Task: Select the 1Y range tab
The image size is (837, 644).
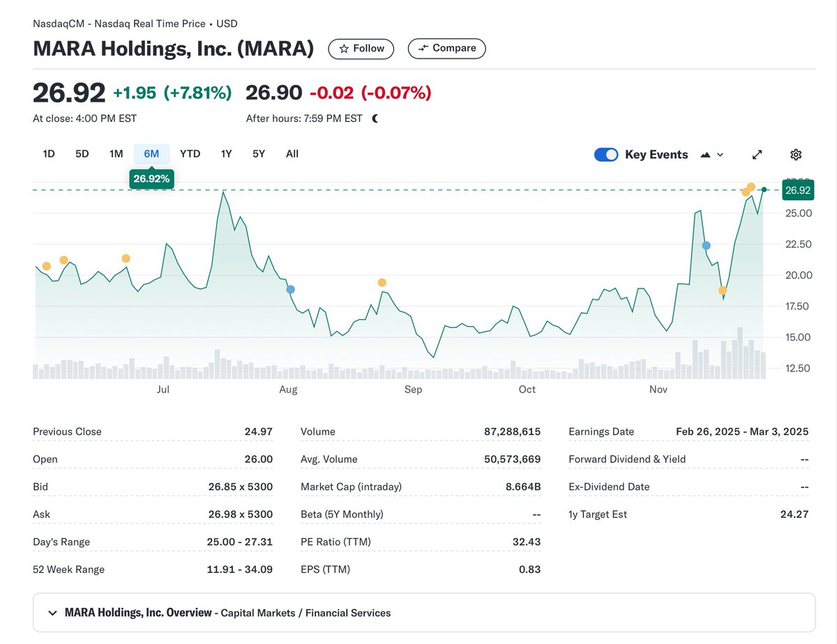Action: coord(225,153)
